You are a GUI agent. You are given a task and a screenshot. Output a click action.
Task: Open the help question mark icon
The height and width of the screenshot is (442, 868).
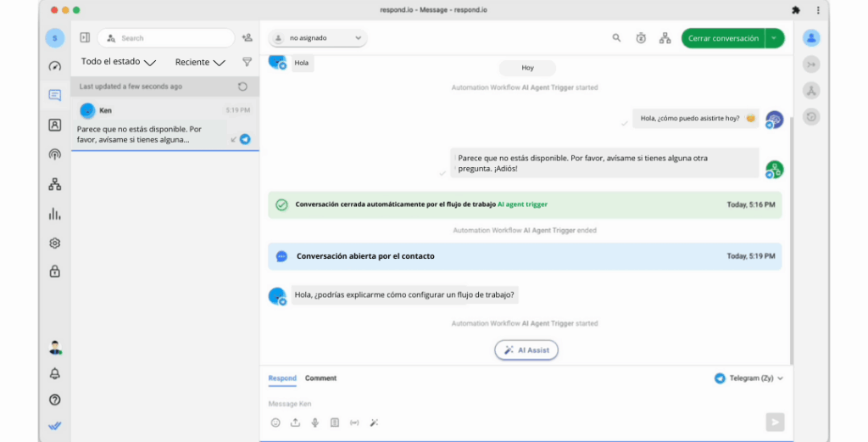(x=55, y=400)
